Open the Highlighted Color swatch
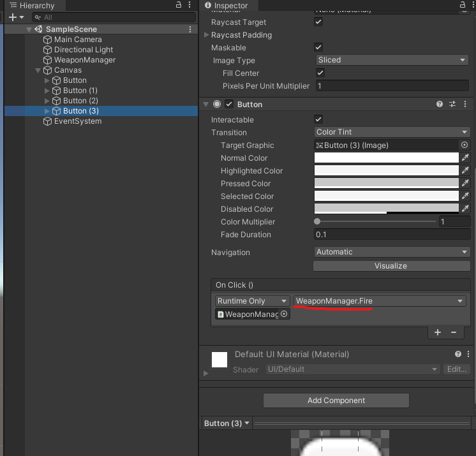 tap(387, 170)
